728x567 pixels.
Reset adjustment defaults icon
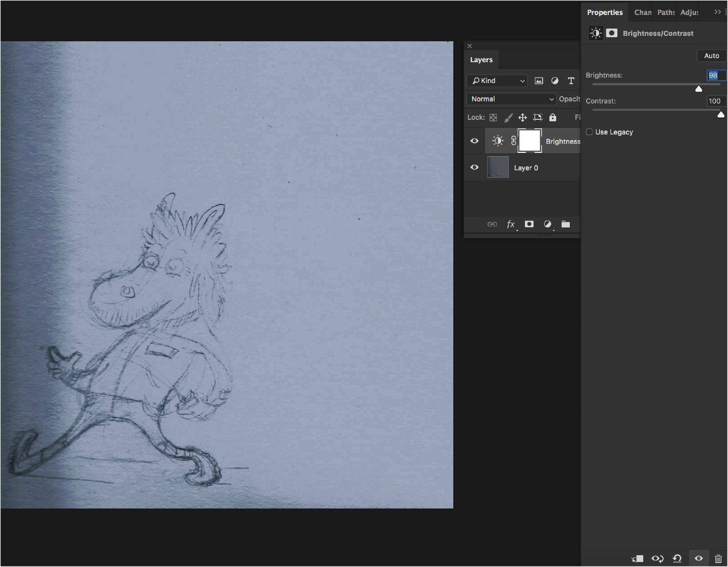(677, 559)
